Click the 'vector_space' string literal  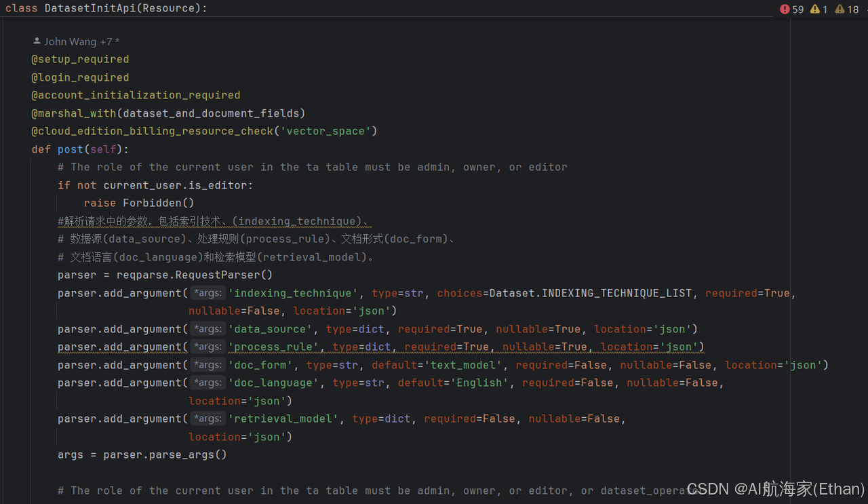point(325,131)
